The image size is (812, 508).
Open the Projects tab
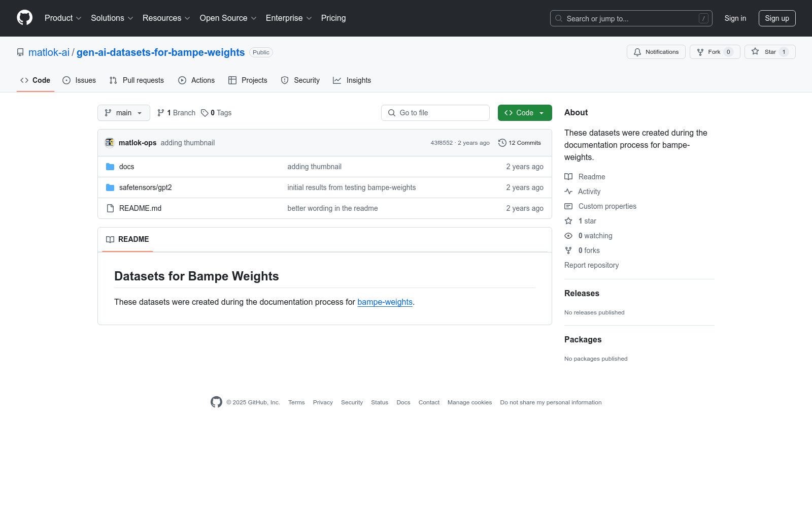point(248,80)
